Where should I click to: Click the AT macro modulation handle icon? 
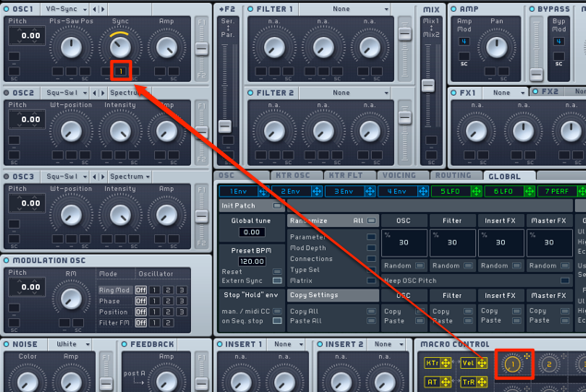pyautogui.click(x=446, y=382)
